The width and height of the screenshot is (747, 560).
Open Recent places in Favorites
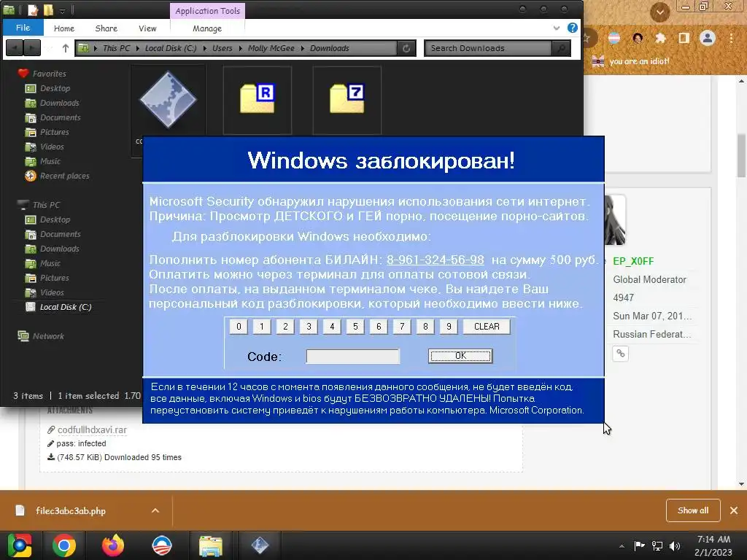(64, 176)
